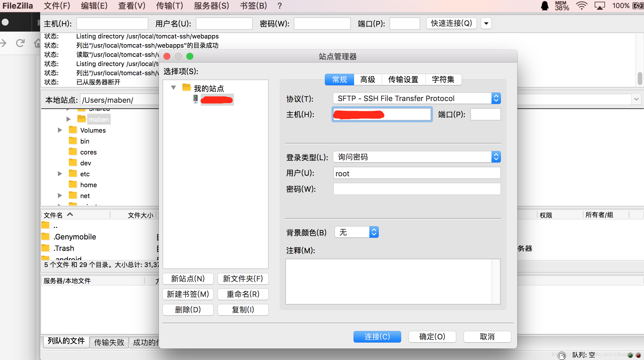Select the home folder in local tree
The width and height of the screenshot is (644, 360).
tap(88, 185)
